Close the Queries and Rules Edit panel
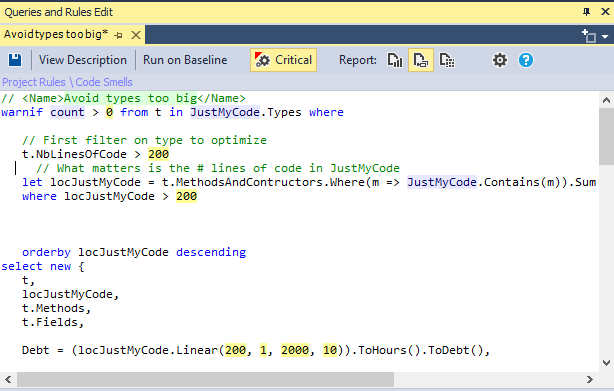This screenshot has height=391, width=614. tap(605, 12)
